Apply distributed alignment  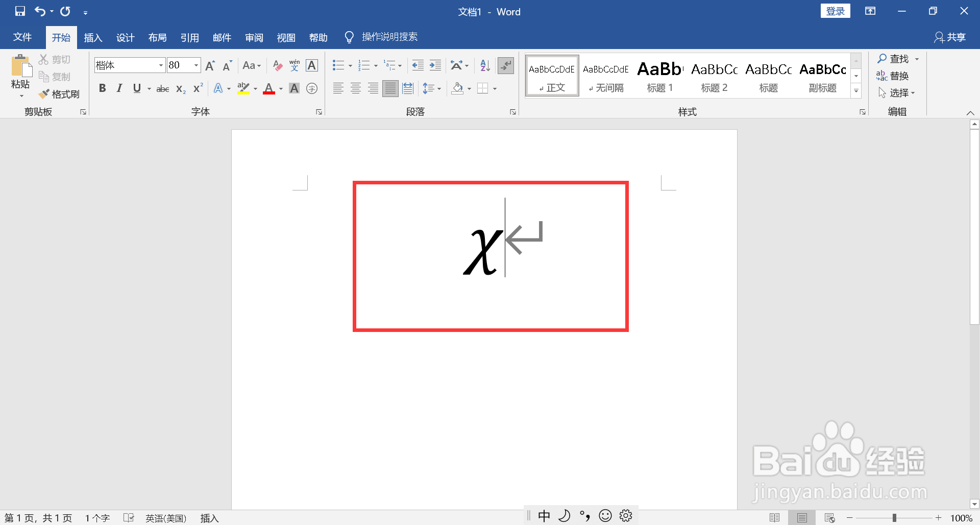tap(408, 88)
